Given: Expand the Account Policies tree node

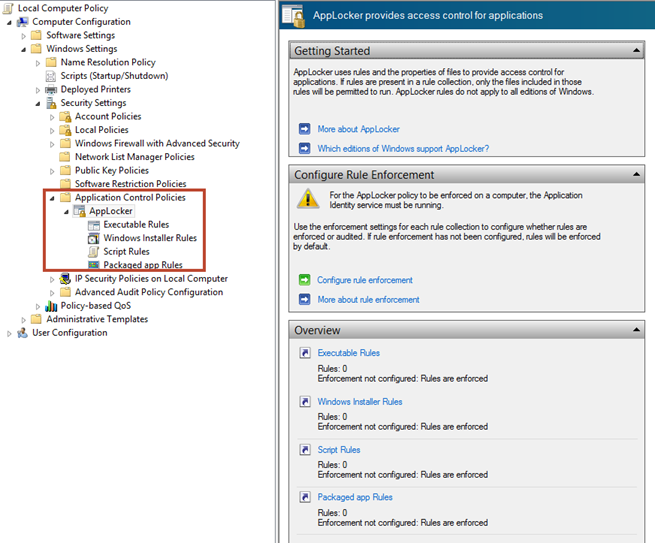Looking at the screenshot, I should pos(52,117).
